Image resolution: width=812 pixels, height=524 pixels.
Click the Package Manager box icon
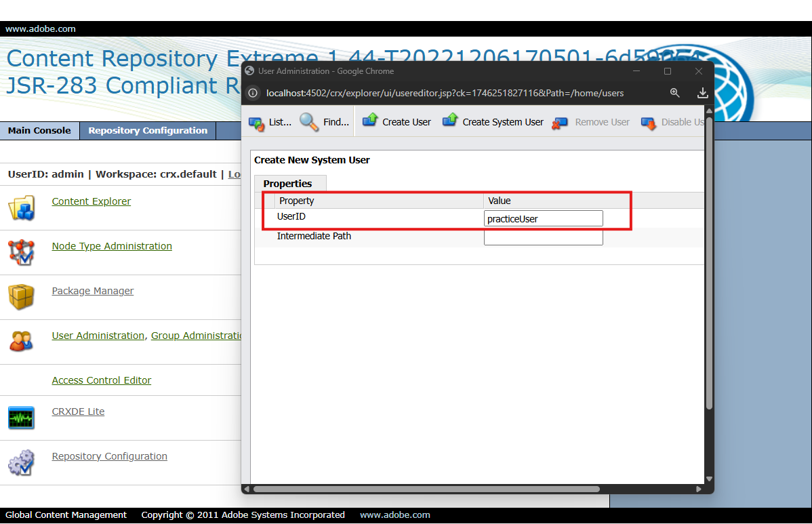pyautogui.click(x=21, y=297)
